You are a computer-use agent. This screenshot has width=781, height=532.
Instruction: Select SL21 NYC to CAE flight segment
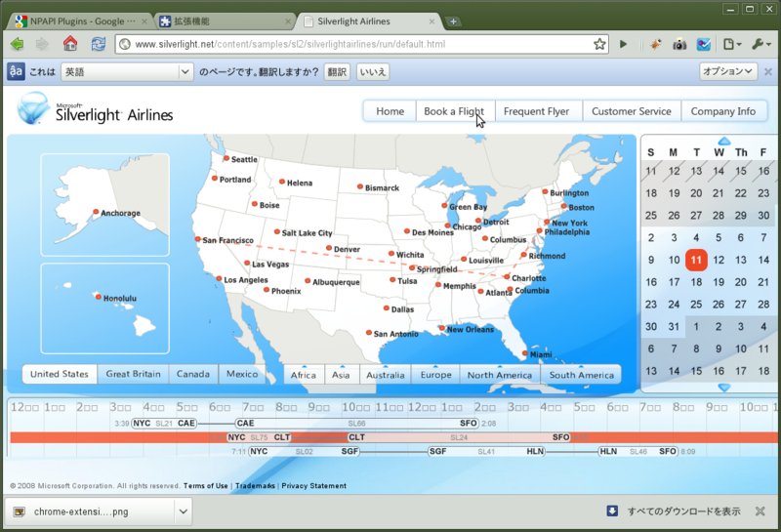tap(164, 424)
